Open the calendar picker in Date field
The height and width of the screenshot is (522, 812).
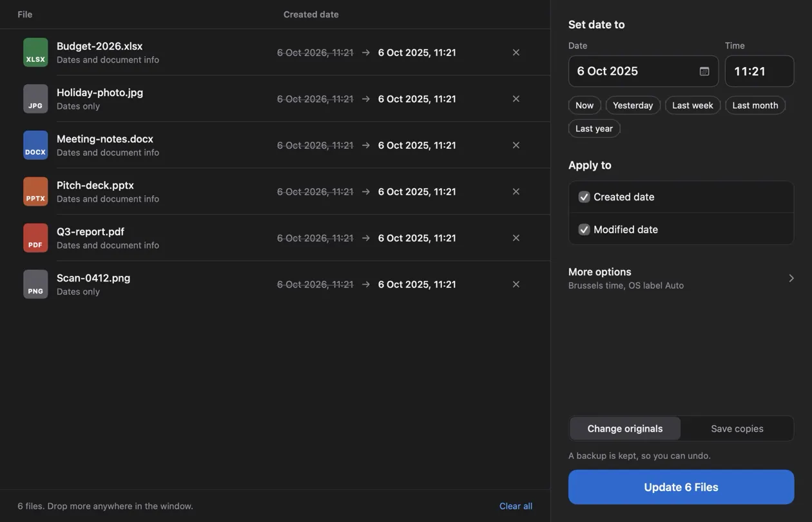704,71
